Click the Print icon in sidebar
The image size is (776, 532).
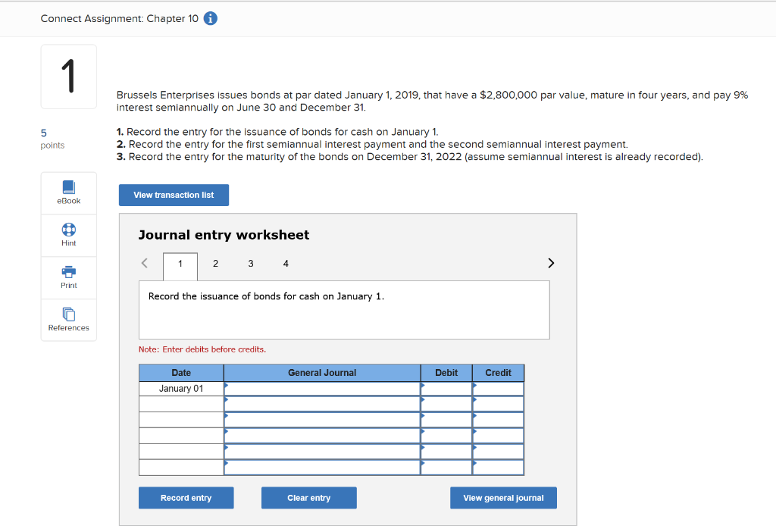click(68, 277)
